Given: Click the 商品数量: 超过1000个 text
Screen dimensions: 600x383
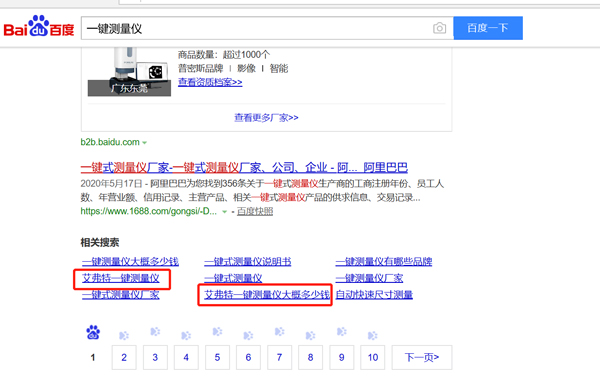Looking at the screenshot, I should click(224, 55).
